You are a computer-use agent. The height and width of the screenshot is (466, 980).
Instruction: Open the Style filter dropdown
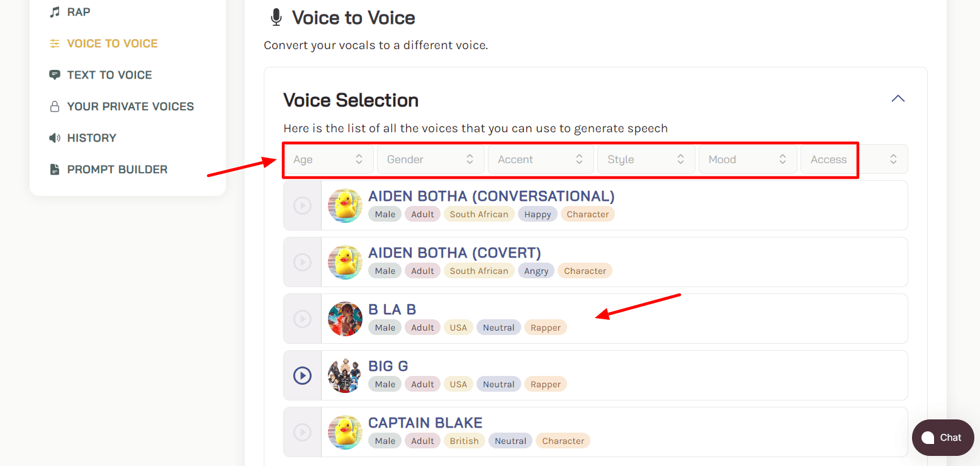[646, 159]
